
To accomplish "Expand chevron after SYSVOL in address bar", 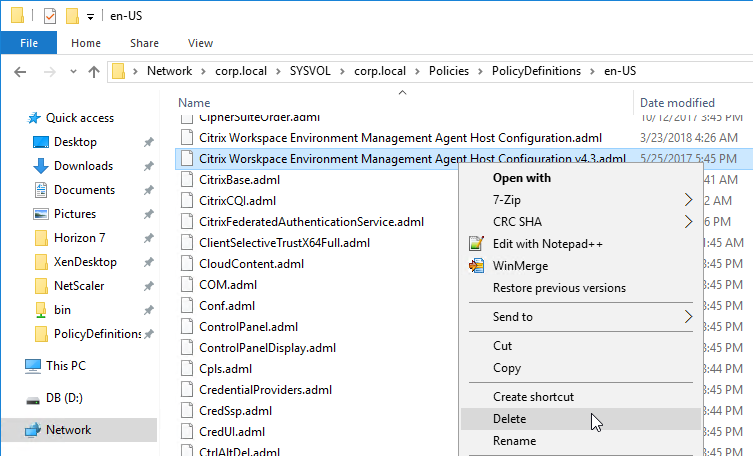I will click(342, 72).
